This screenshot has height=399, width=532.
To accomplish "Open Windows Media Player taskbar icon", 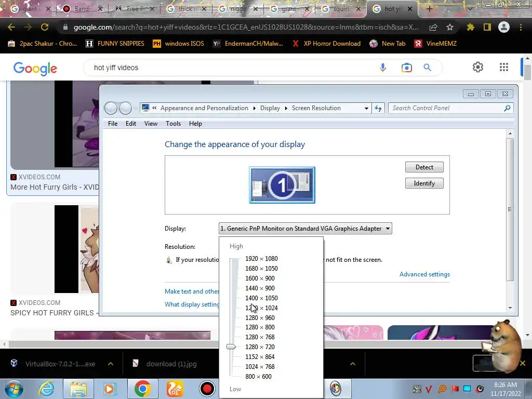I will (x=110, y=389).
